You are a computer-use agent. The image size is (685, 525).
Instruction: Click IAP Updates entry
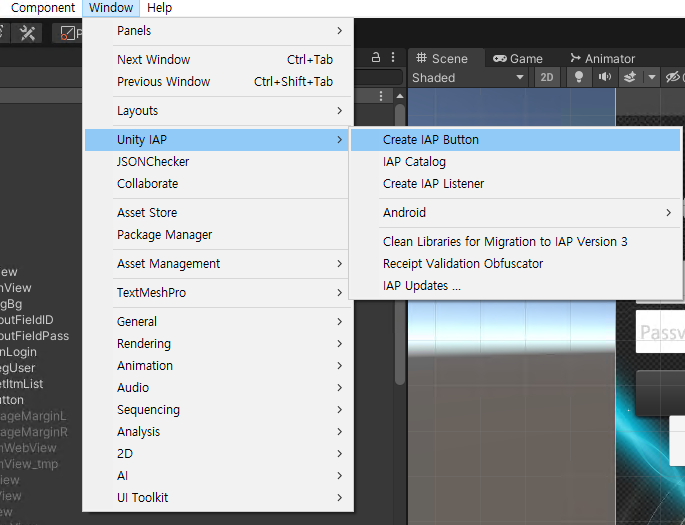tap(515, 286)
